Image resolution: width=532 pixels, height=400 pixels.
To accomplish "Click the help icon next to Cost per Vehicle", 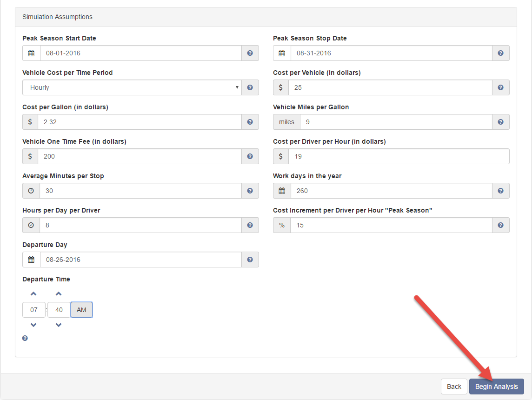I will pyautogui.click(x=500, y=87).
